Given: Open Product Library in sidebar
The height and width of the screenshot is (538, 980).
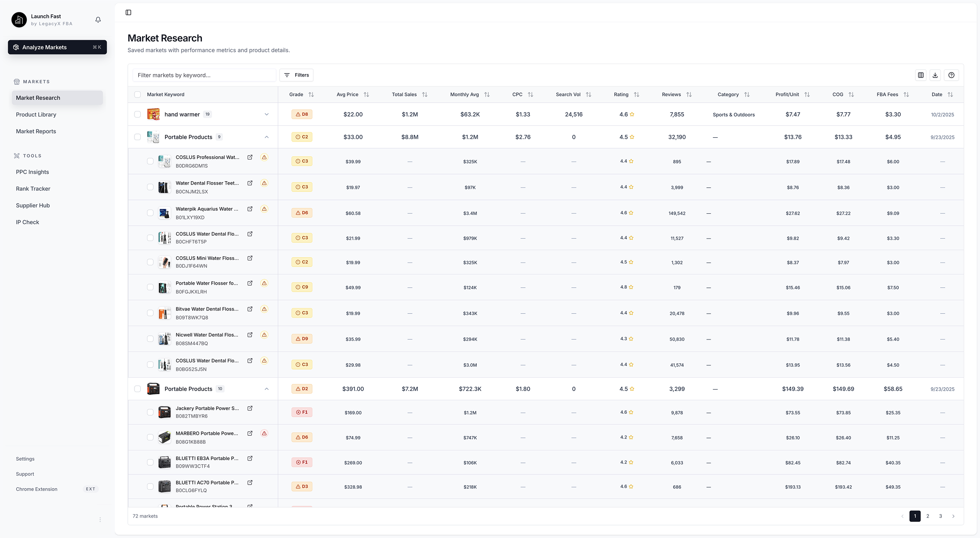Looking at the screenshot, I should pos(36,115).
